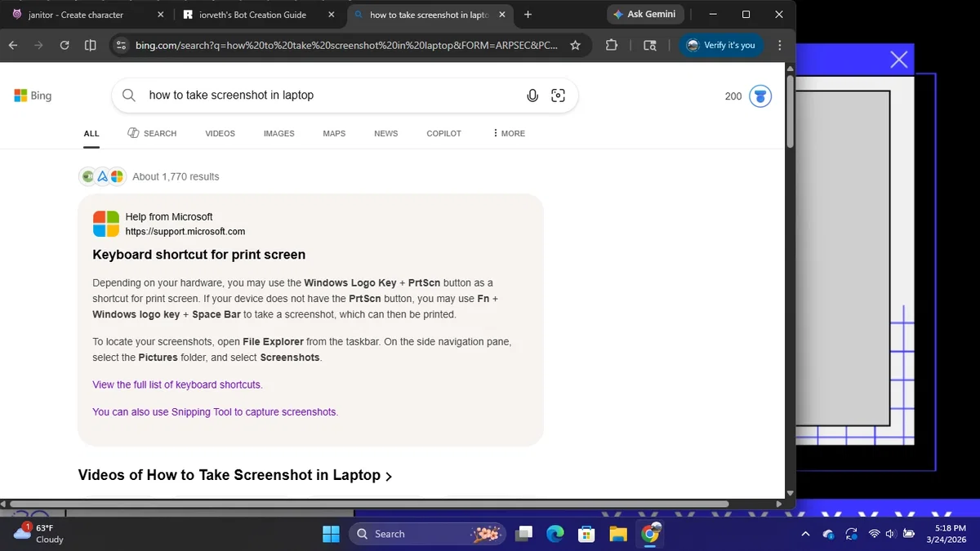Open Chrome side panel split icon
Image resolution: width=980 pixels, height=551 pixels.
pyautogui.click(x=91, y=46)
